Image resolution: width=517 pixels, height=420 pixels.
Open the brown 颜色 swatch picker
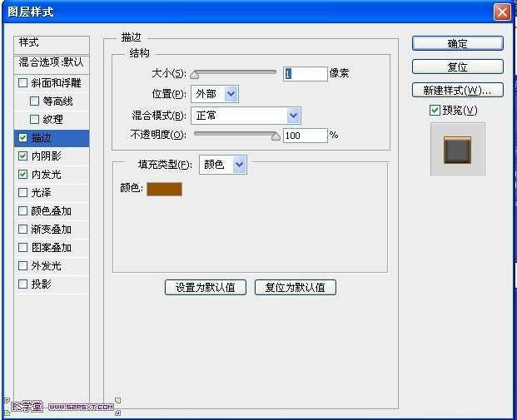tap(164, 189)
